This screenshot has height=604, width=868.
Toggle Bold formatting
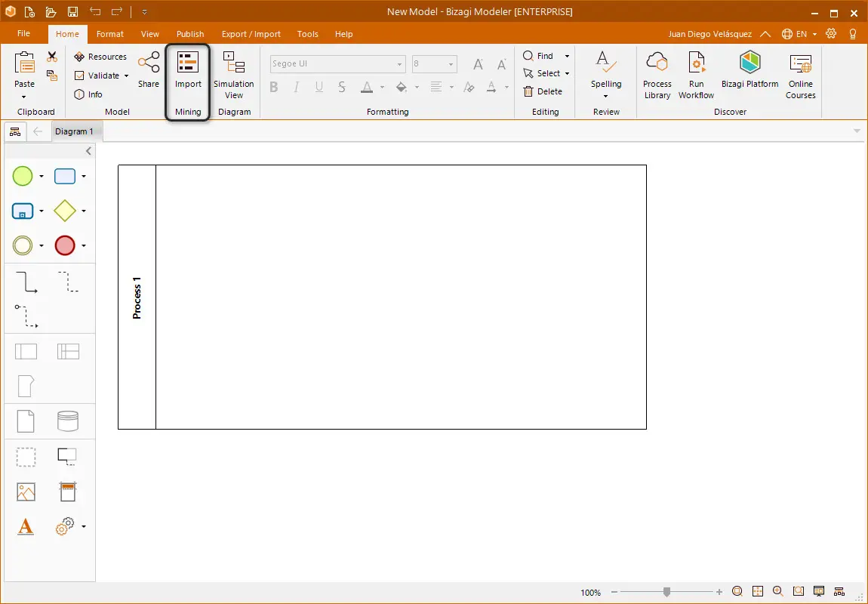[x=273, y=87]
